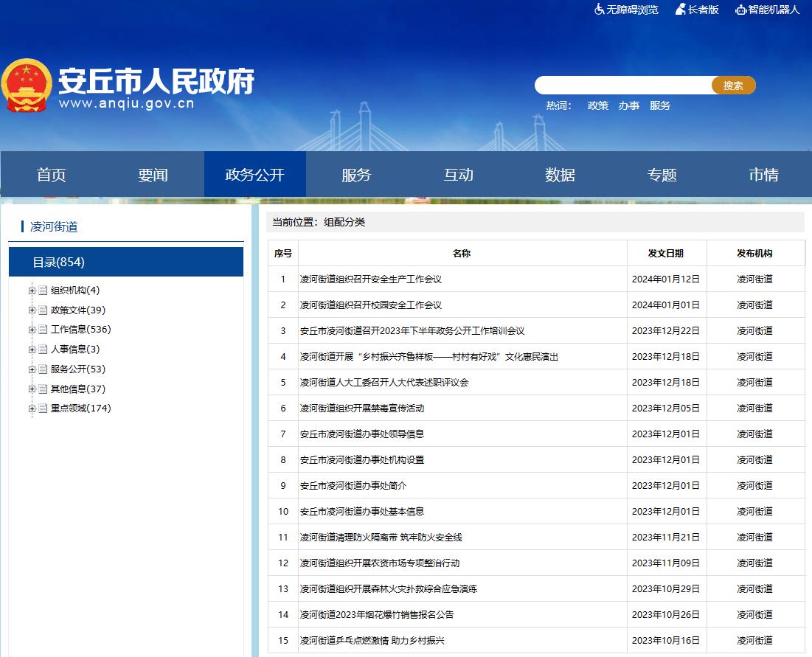
Task: Open 清理防火隔离带 筑牢防火安全线 article
Action: point(381,538)
